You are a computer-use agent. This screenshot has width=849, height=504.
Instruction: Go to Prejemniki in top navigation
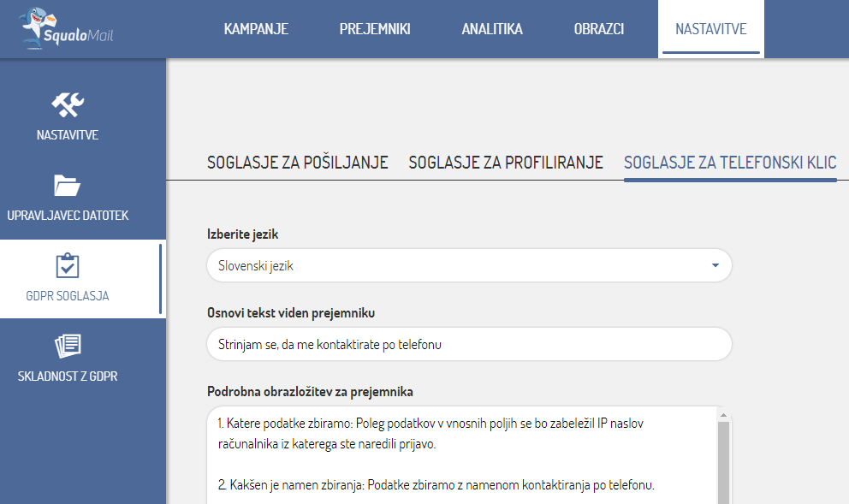pyautogui.click(x=375, y=29)
